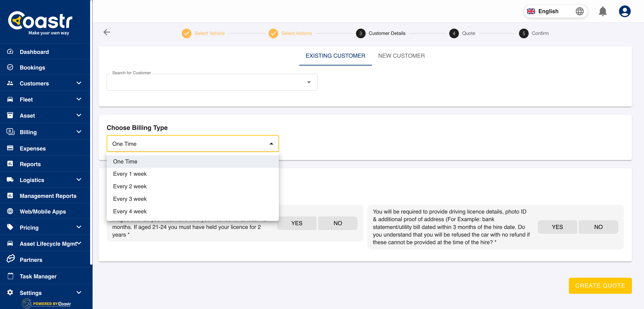Choose Every 2 week billing option
This screenshot has height=309, width=644.
[x=130, y=186]
